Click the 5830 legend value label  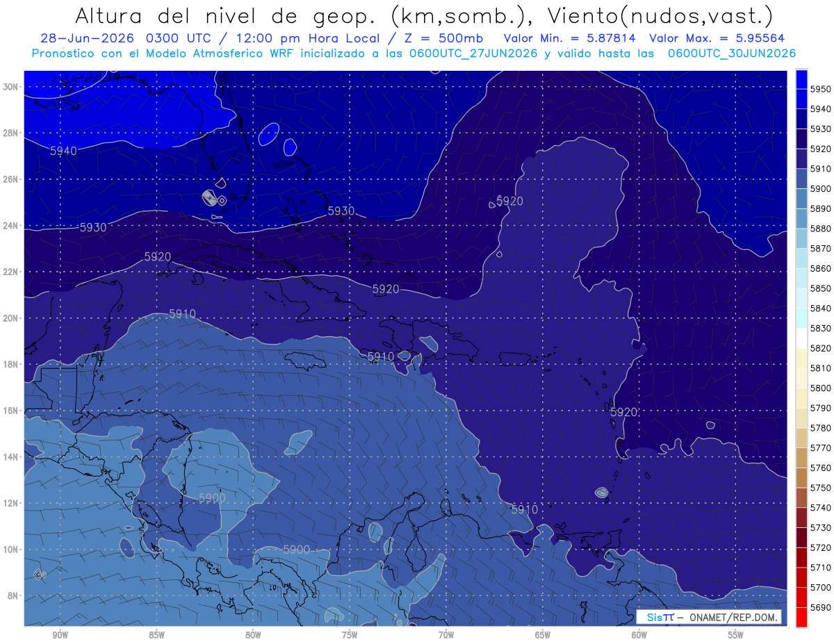(821, 329)
